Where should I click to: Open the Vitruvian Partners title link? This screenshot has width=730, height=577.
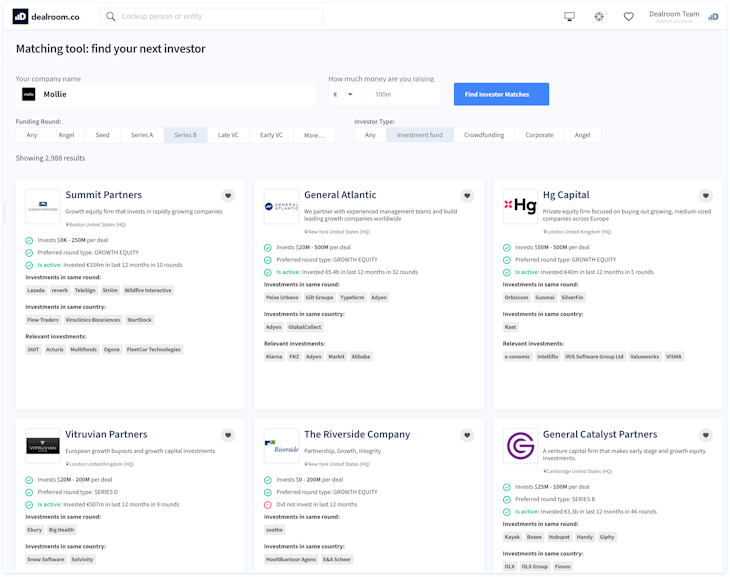106,434
